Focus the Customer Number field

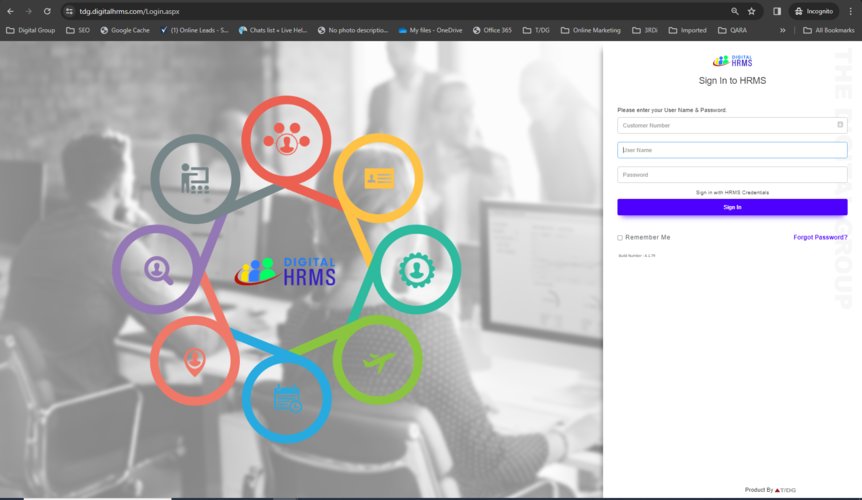click(726, 125)
